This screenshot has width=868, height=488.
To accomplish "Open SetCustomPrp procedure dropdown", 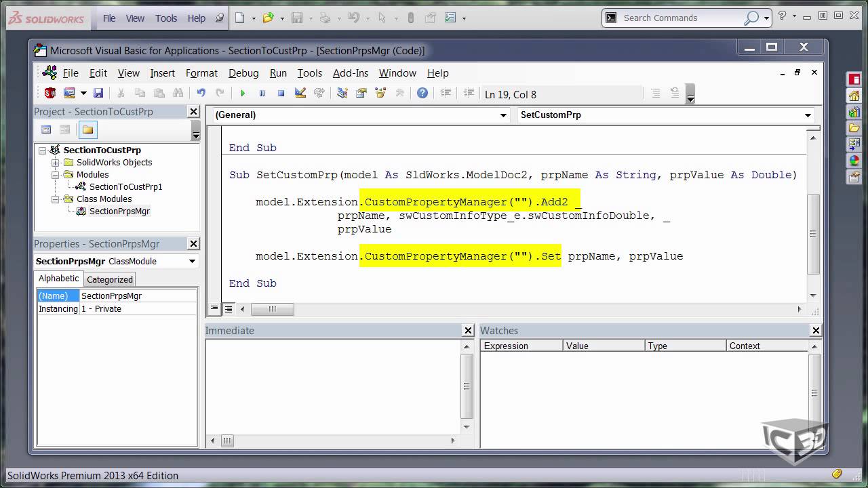I will (x=808, y=115).
